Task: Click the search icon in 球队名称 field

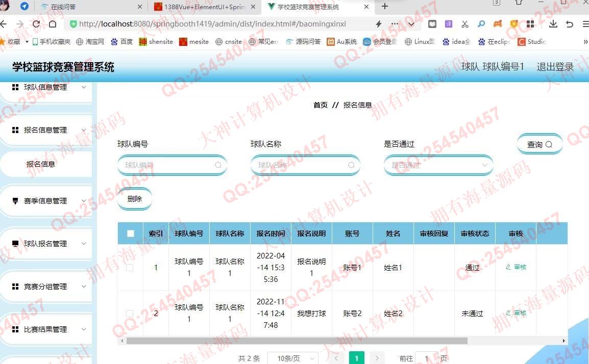Action: (351, 165)
